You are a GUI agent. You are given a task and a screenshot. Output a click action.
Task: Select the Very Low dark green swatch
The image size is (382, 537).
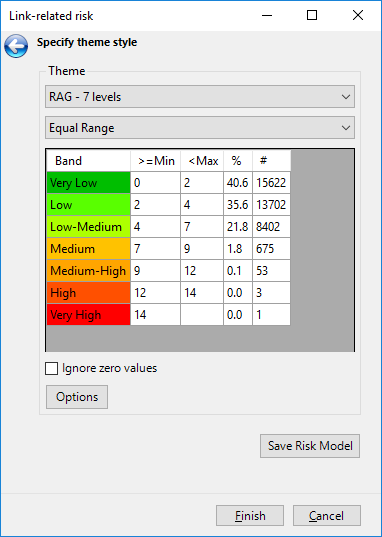tap(88, 183)
